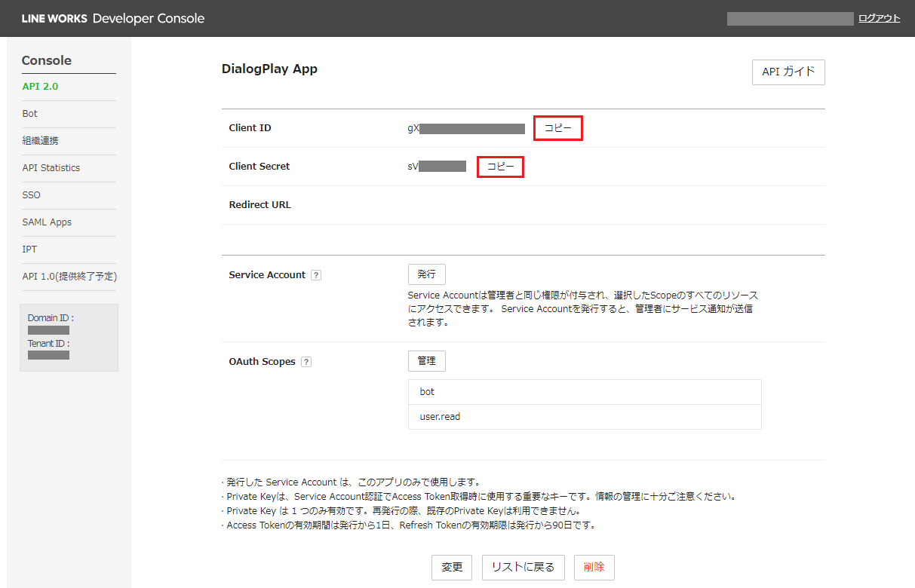Open 組織連携 in the sidebar
Image resolution: width=915 pixels, height=588 pixels.
coord(40,141)
